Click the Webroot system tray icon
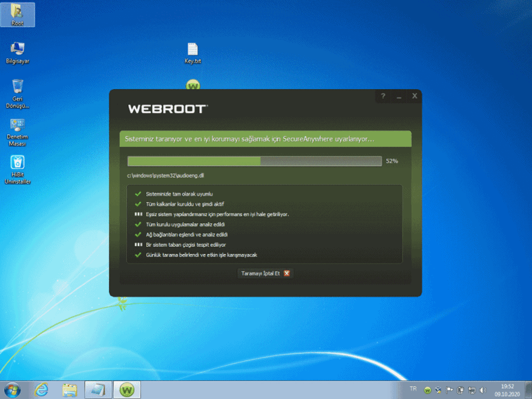The width and height of the screenshot is (532, 399). click(427, 390)
